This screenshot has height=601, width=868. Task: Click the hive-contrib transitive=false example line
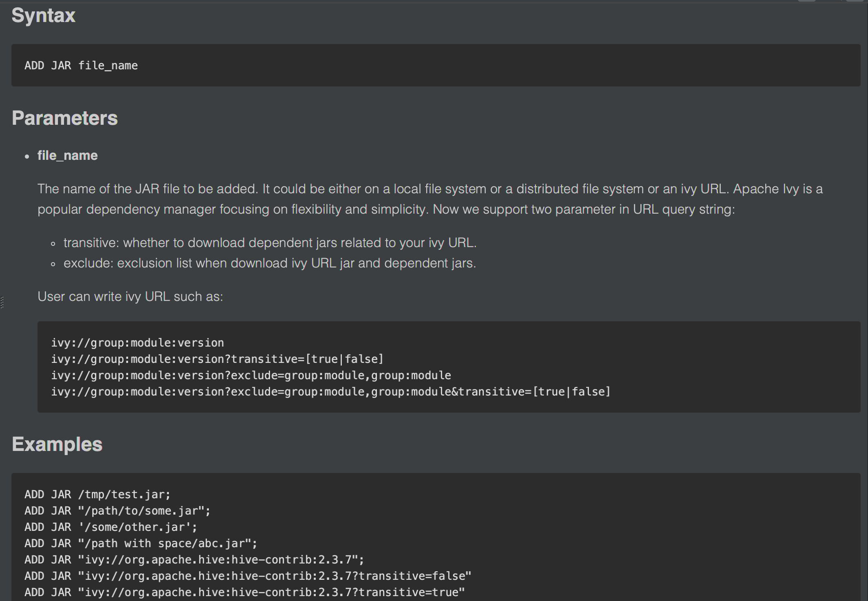click(247, 576)
